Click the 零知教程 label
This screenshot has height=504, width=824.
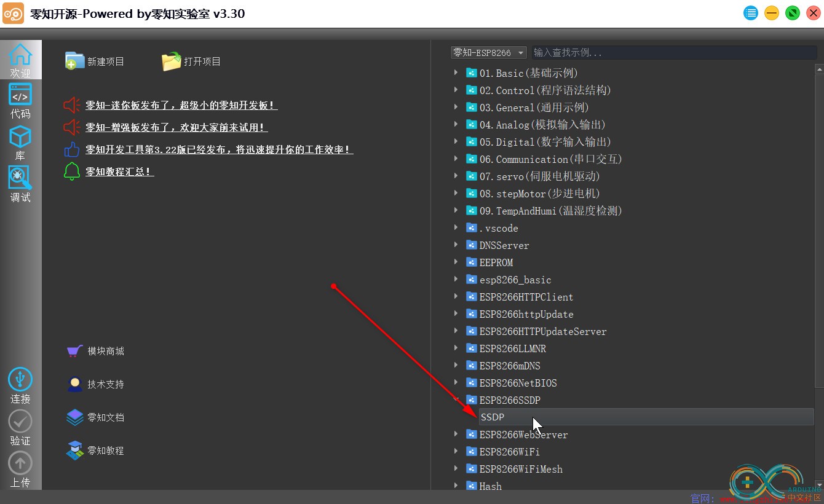click(x=106, y=451)
